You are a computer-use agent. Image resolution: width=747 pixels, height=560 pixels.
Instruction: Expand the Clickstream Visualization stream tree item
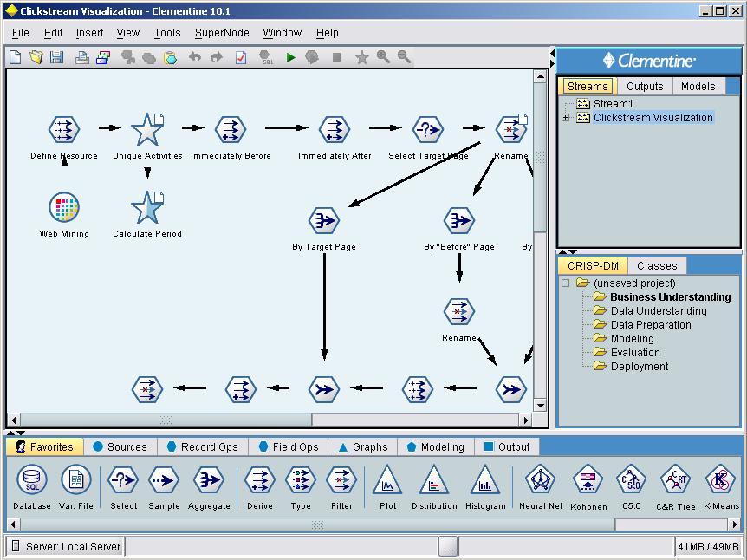[566, 117]
